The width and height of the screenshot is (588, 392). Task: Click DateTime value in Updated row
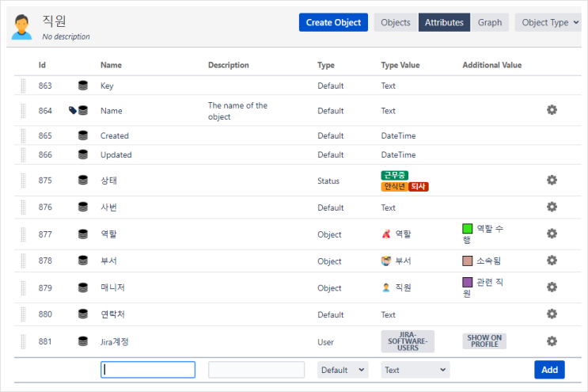(x=398, y=155)
